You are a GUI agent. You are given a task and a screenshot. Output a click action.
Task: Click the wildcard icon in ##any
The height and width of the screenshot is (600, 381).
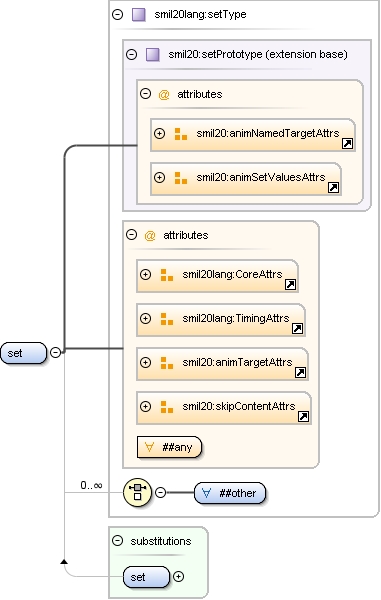[150, 447]
